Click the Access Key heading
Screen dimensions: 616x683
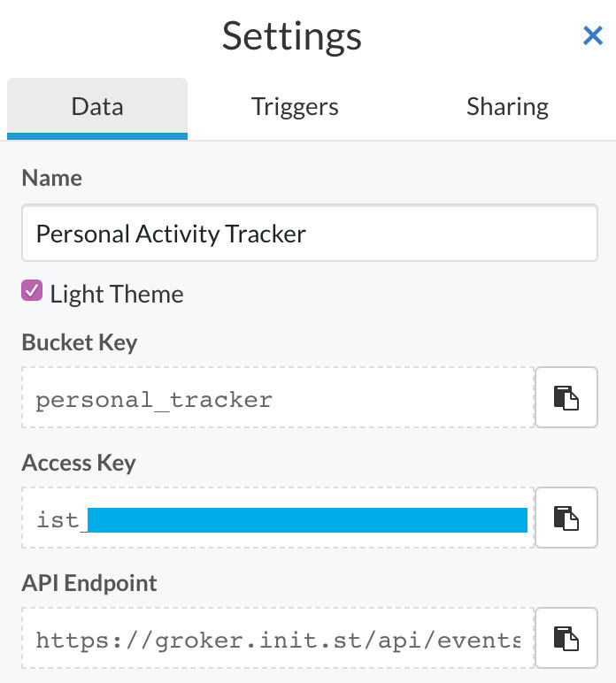[79, 463]
